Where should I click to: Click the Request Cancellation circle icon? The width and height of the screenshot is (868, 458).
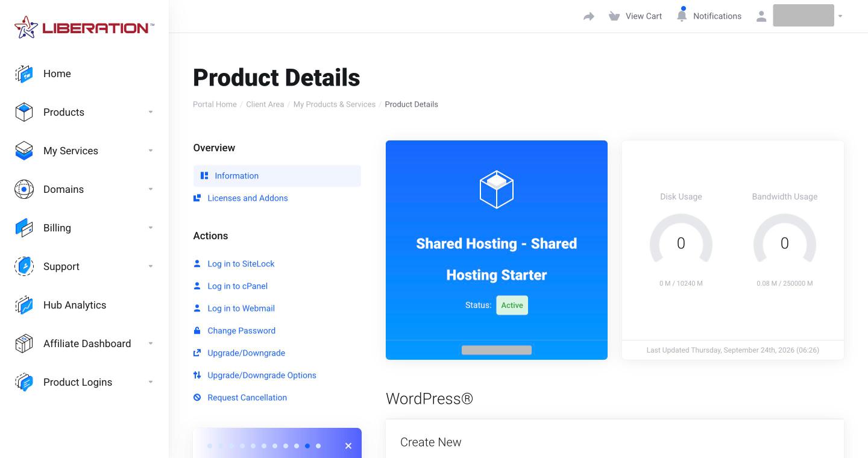pos(197,397)
